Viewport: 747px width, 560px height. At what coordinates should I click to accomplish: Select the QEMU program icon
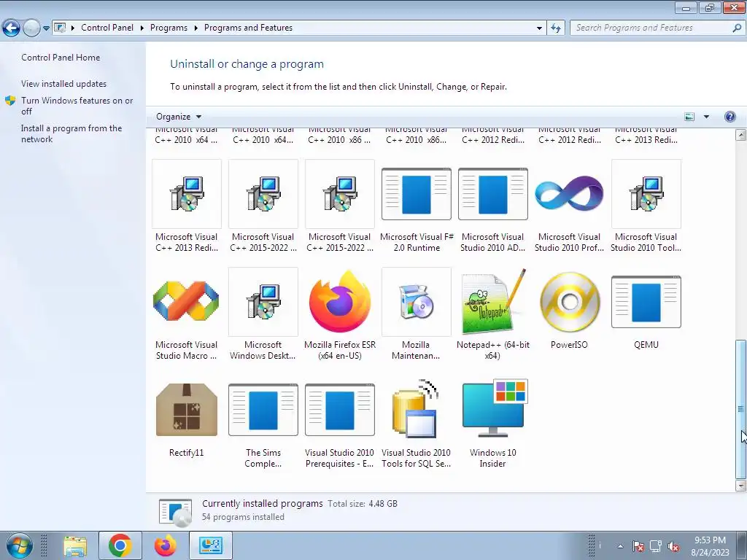tap(646, 302)
